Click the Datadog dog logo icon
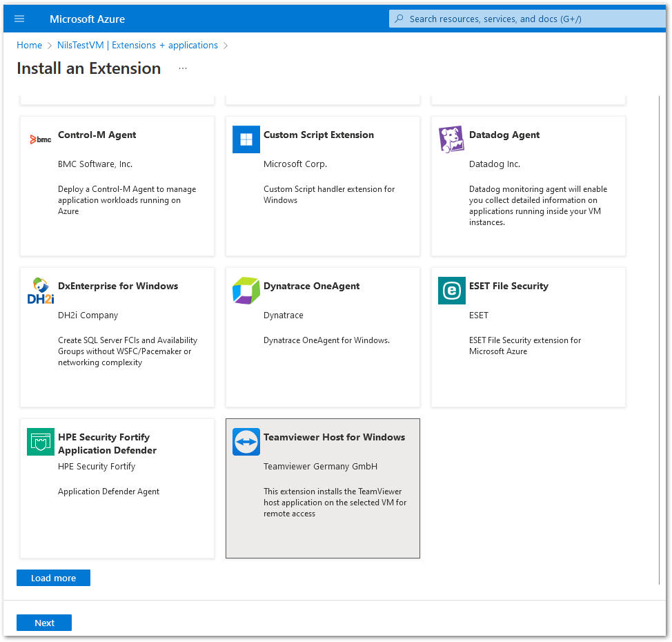 point(451,139)
